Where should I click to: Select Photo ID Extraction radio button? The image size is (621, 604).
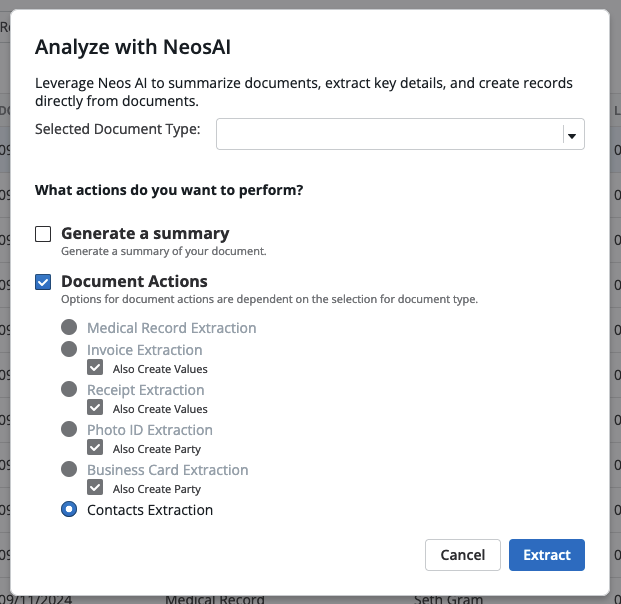pos(69,429)
